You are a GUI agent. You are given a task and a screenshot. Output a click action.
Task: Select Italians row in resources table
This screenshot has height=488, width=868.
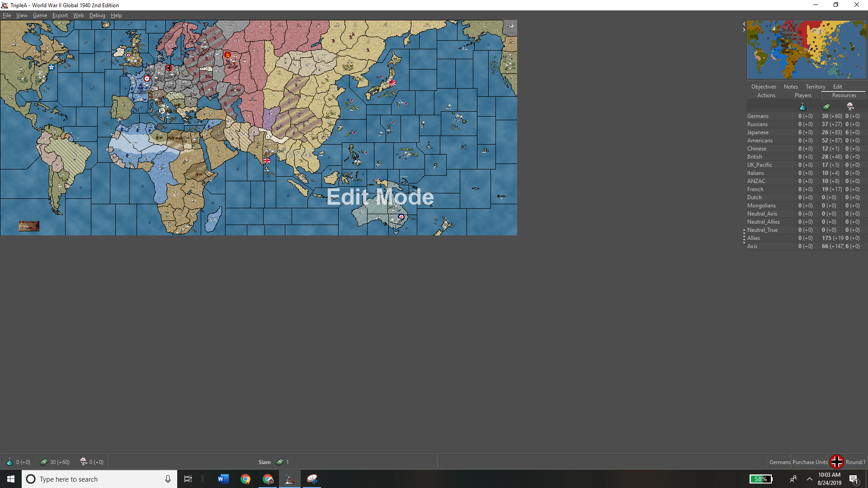pyautogui.click(x=806, y=173)
